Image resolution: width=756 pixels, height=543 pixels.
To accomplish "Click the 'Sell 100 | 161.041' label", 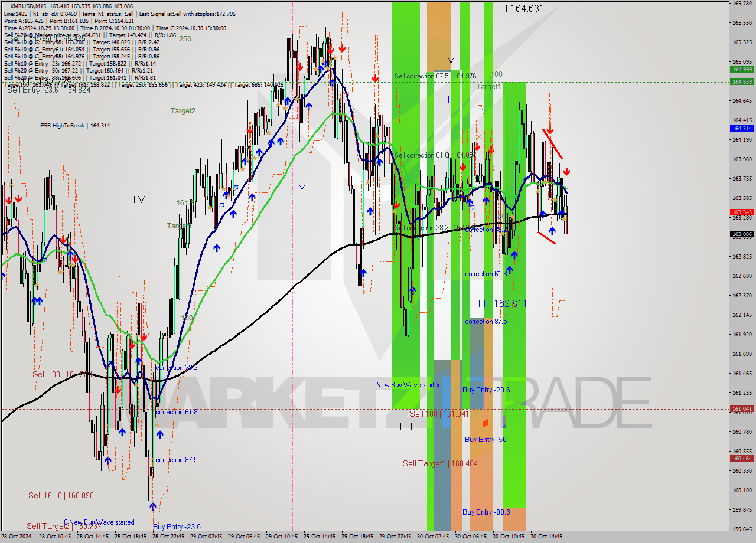I will coord(439,414).
